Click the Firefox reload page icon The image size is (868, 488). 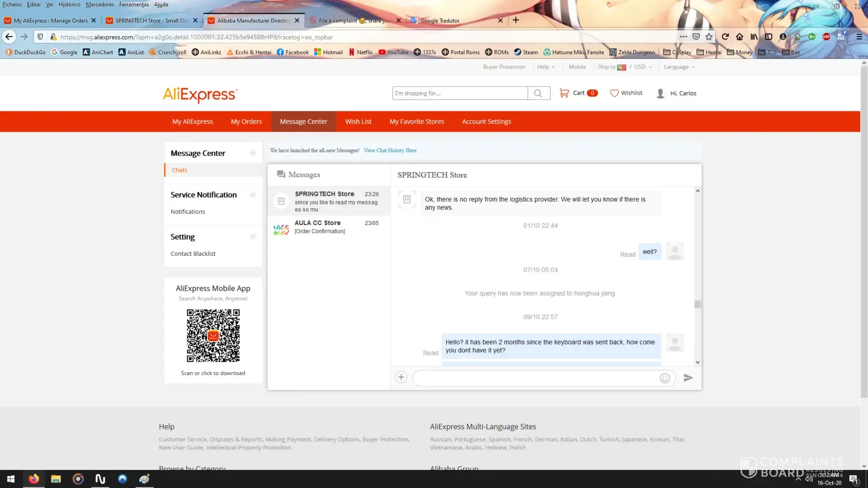tap(725, 37)
